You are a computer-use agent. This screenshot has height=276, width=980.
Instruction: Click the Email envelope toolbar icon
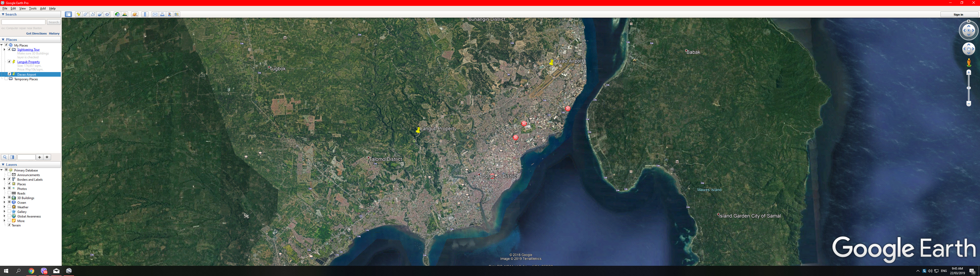[x=155, y=15]
